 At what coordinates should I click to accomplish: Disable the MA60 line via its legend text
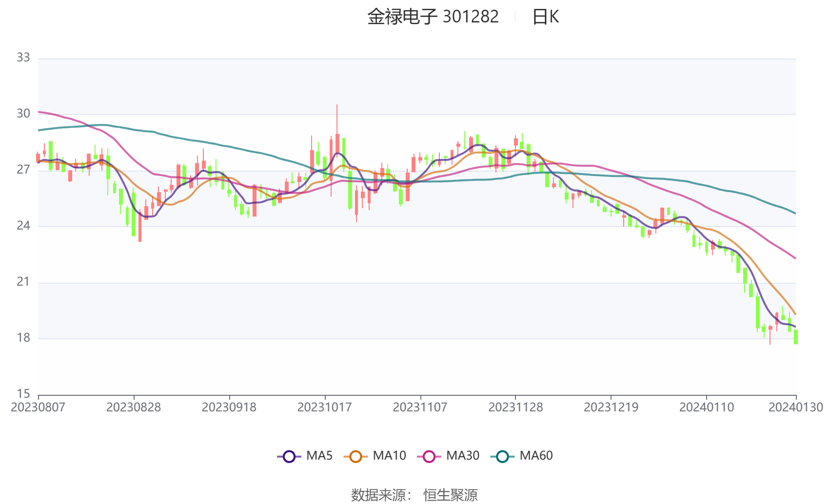(x=536, y=456)
